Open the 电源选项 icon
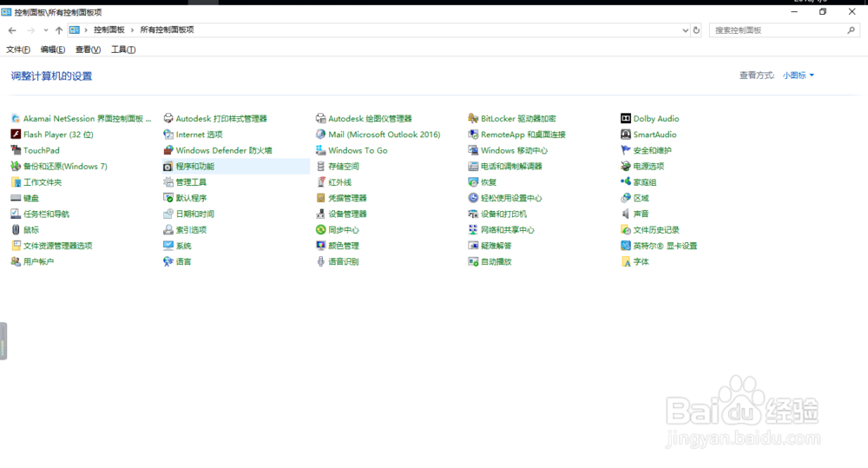Screen dimensions: 868x468 click(626, 166)
